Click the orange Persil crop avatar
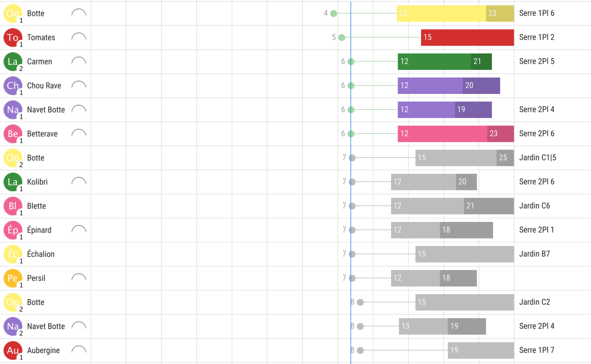Viewport: 591px width, 364px height. [12, 278]
